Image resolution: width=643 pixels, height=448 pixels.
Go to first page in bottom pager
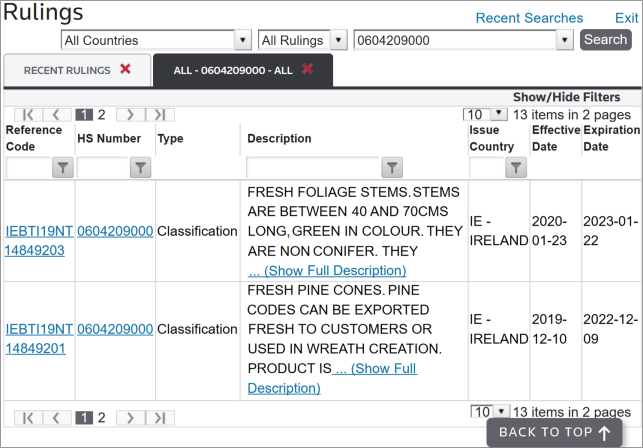[x=29, y=417]
